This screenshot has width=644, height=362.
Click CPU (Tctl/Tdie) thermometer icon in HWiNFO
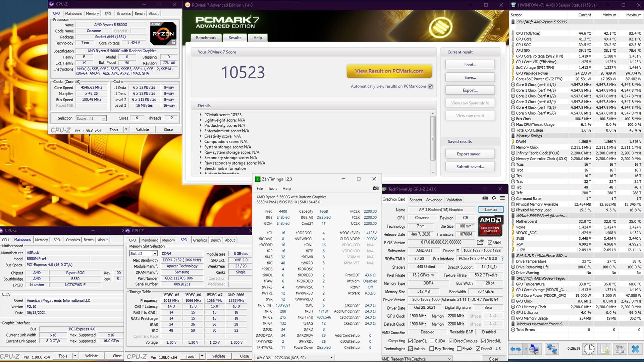[513, 33]
